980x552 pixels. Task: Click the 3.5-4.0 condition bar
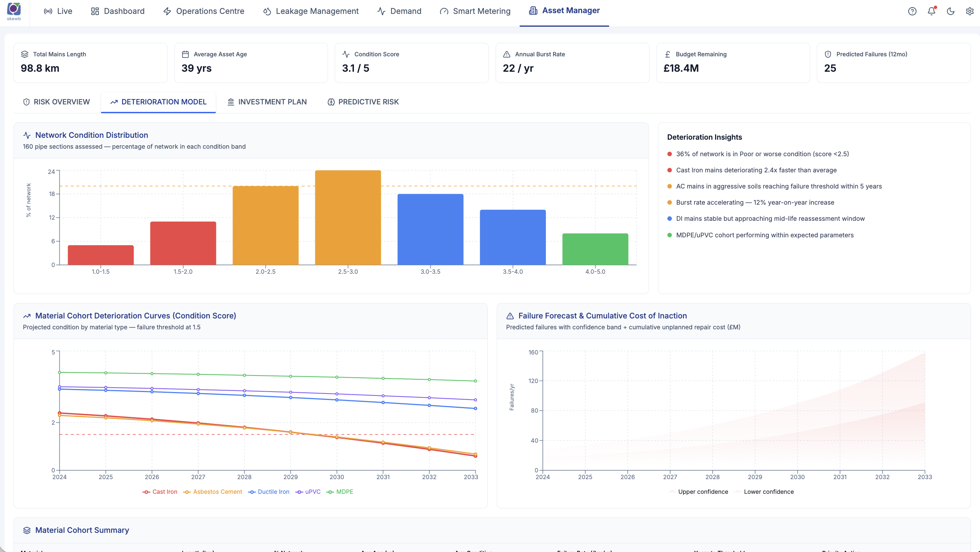(x=513, y=237)
